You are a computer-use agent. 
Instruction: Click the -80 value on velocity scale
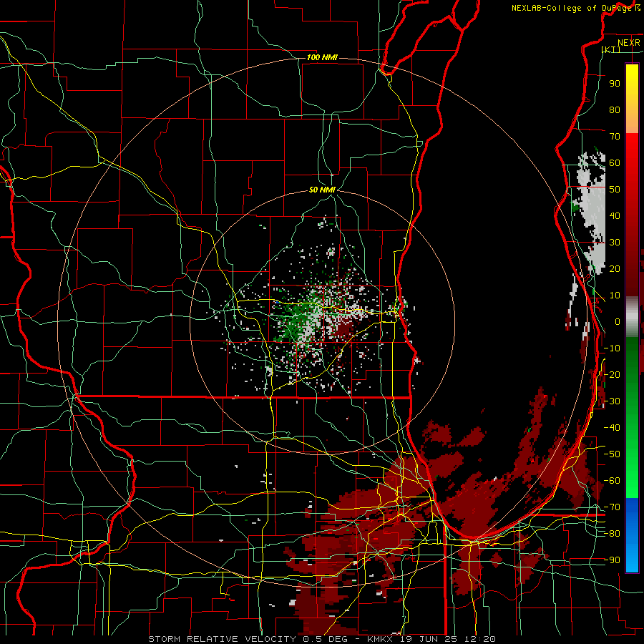pyautogui.click(x=612, y=534)
